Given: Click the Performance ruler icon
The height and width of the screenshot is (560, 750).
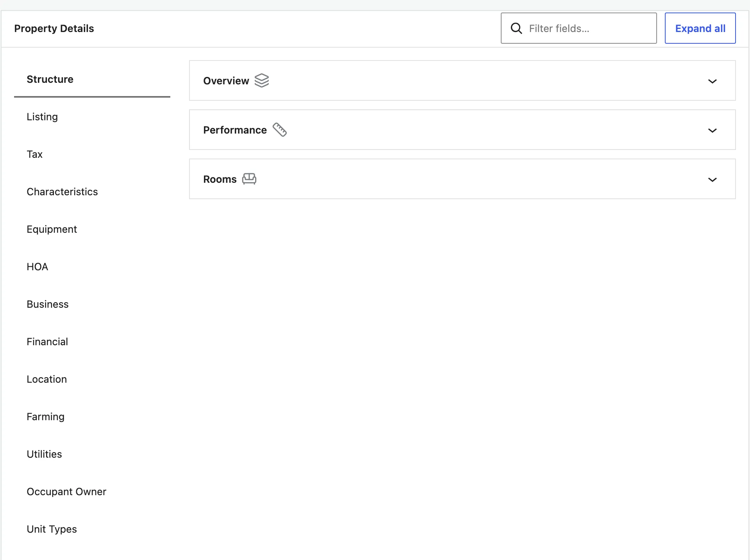Looking at the screenshot, I should click(280, 130).
